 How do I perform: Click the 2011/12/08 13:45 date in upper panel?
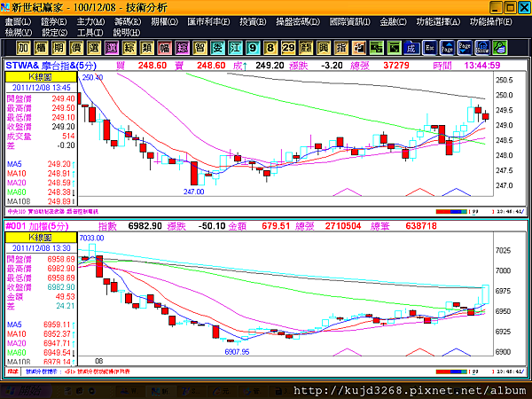(x=42, y=88)
